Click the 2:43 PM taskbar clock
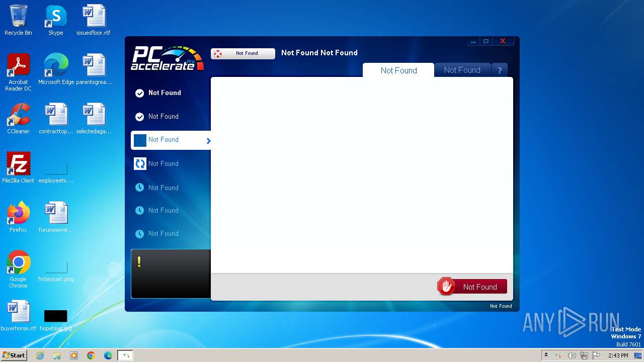The width and height of the screenshot is (644, 362). (x=618, y=355)
